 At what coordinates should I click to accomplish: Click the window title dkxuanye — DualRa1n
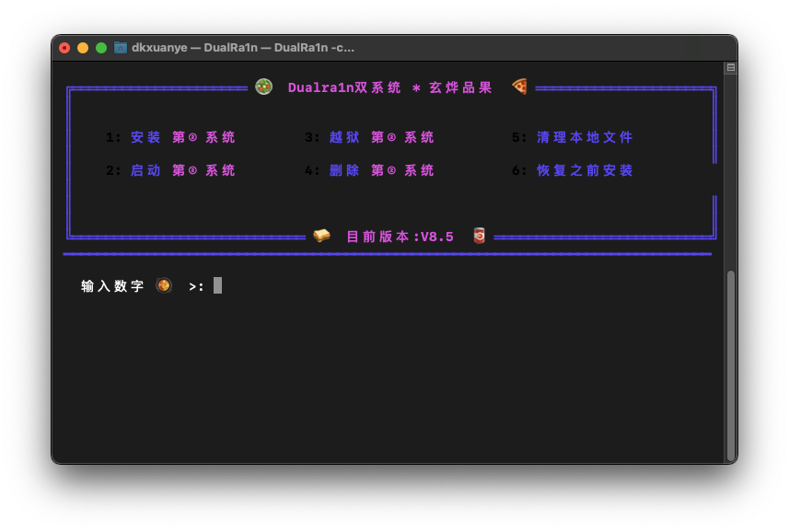pos(243,48)
